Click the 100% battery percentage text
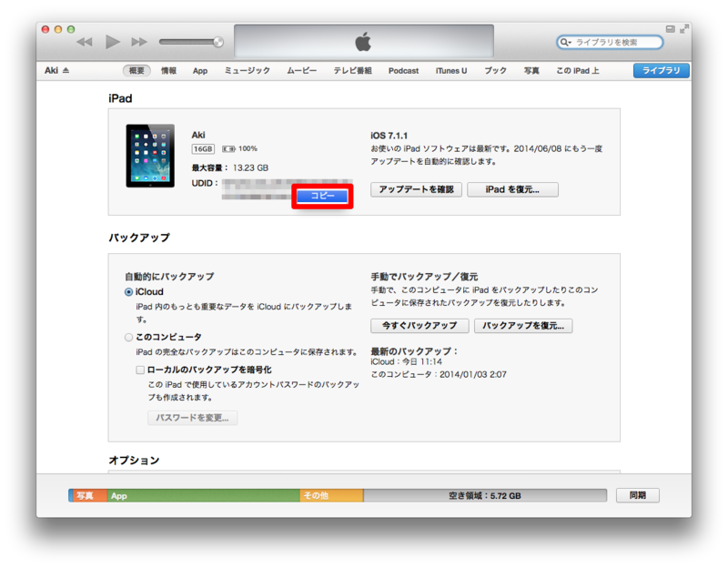Screen dimensions: 728x568 click(248, 148)
